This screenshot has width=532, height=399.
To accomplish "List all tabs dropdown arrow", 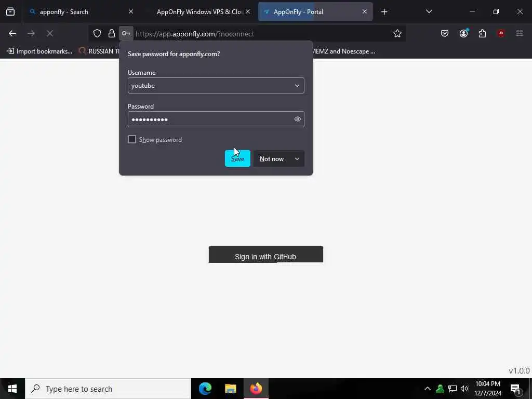I will [x=429, y=11].
